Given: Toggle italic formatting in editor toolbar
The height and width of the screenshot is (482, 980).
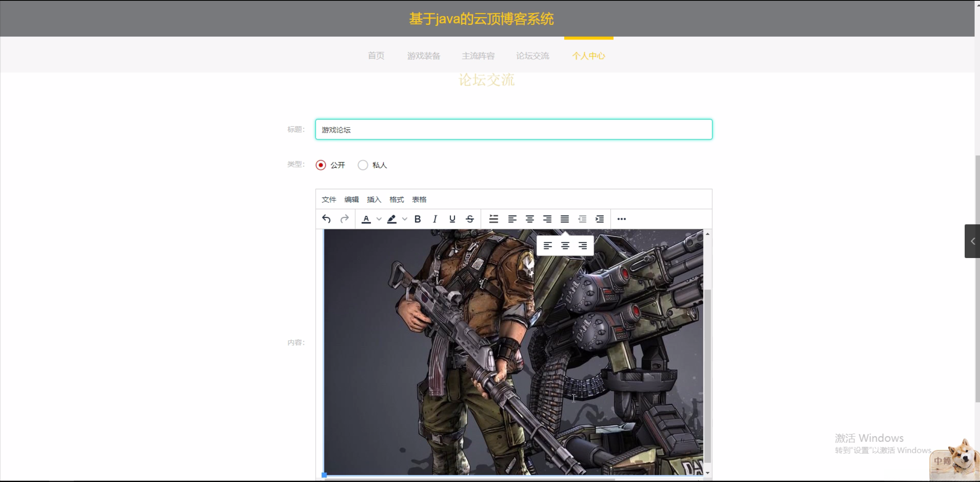Looking at the screenshot, I should pyautogui.click(x=434, y=219).
